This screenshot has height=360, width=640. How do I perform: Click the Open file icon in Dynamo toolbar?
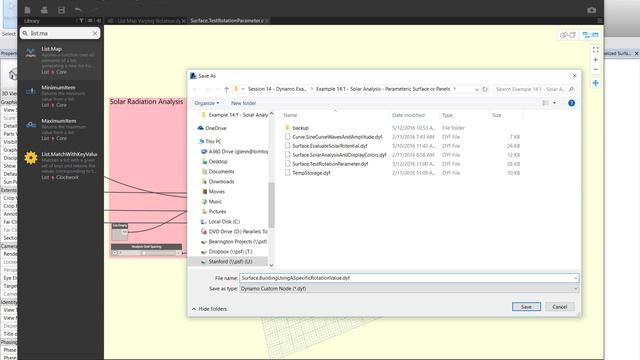coord(44,10)
